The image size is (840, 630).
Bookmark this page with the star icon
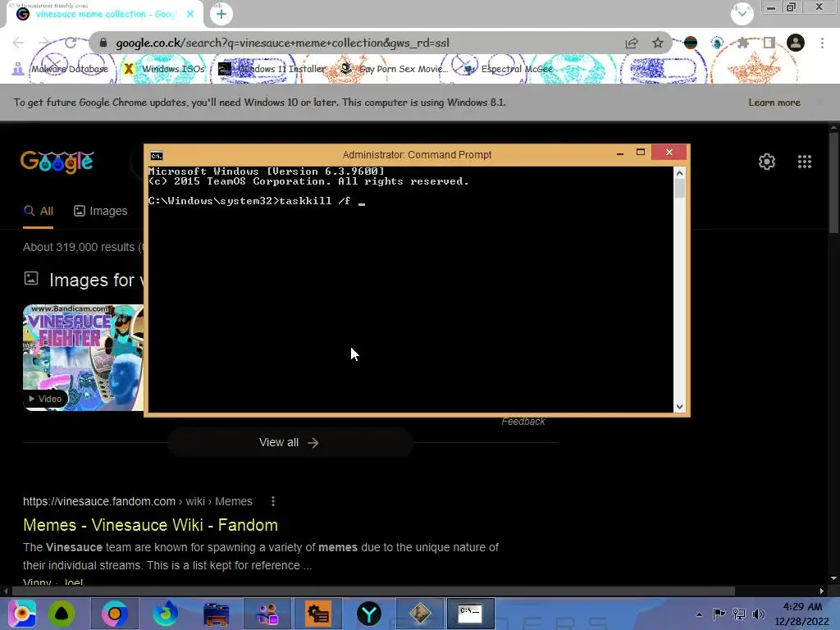click(658, 43)
